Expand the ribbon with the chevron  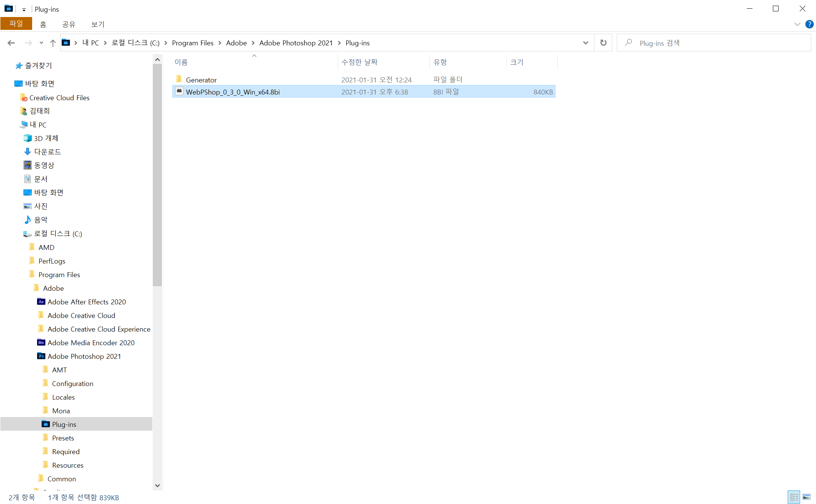point(797,24)
